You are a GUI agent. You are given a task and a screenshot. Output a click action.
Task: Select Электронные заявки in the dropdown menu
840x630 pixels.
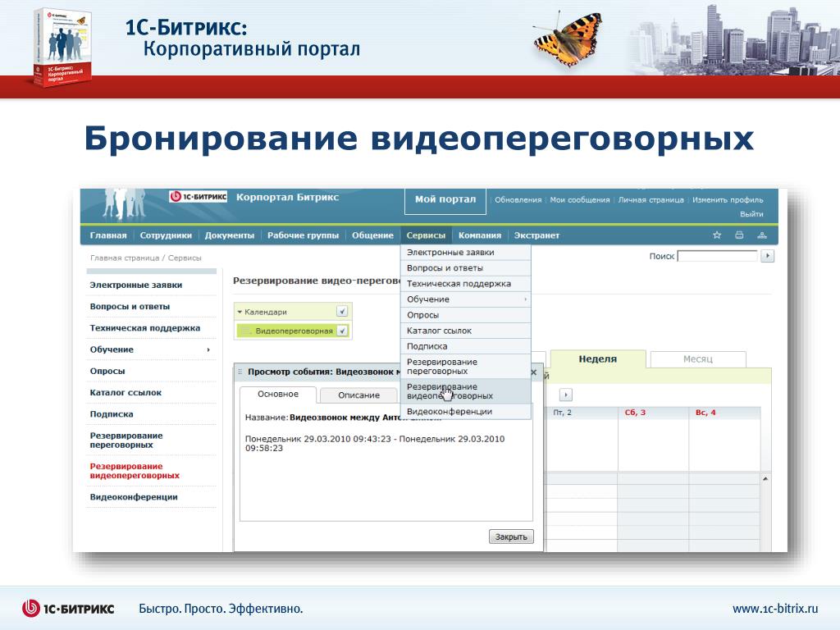tap(466, 253)
